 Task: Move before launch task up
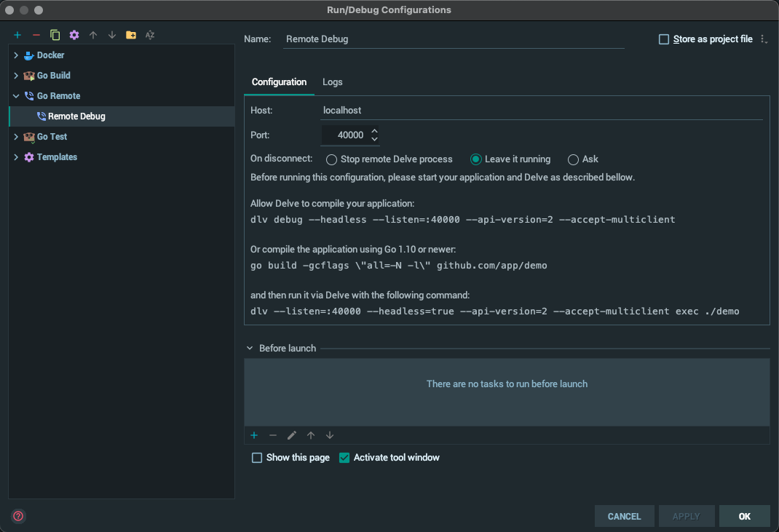310,435
